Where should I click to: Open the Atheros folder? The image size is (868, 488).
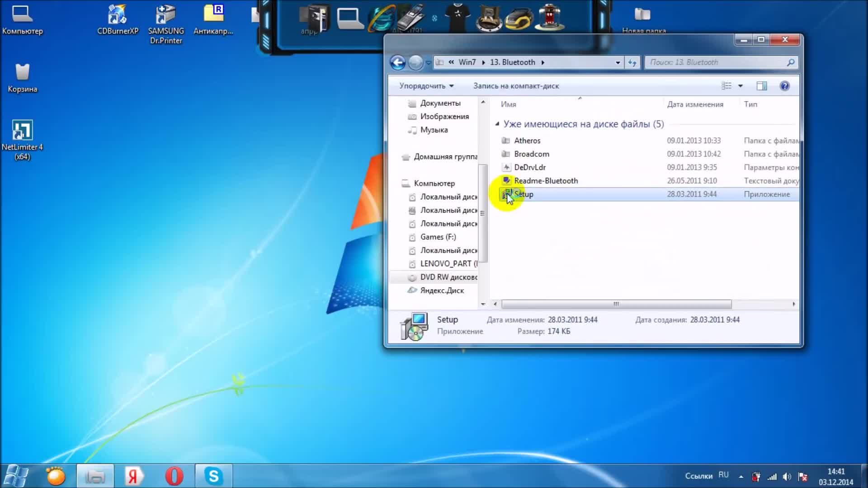pyautogui.click(x=527, y=141)
